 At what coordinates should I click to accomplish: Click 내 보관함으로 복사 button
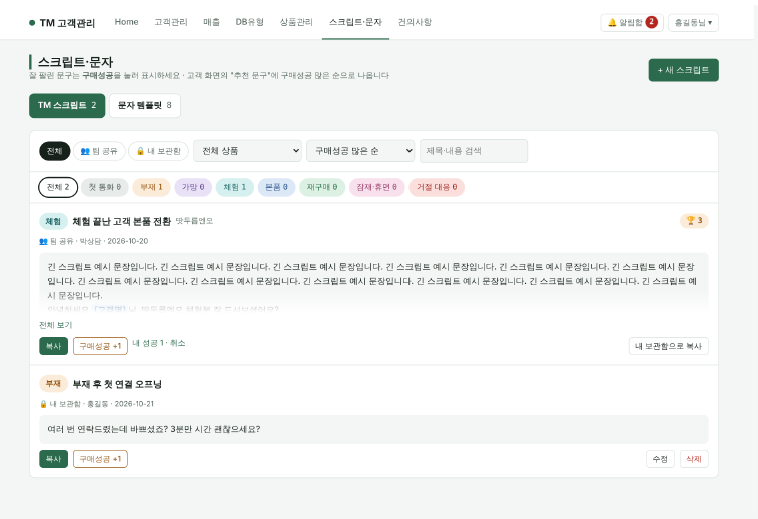coord(669,346)
